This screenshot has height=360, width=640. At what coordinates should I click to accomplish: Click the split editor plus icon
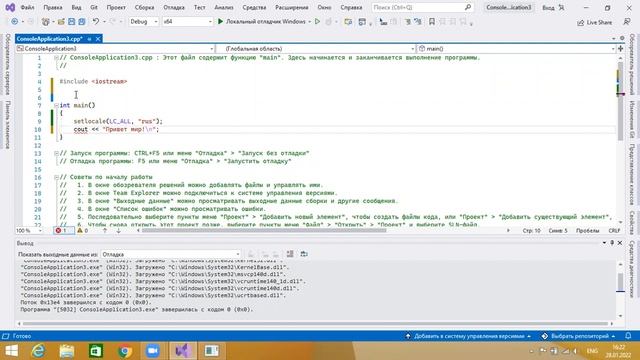click(x=620, y=49)
